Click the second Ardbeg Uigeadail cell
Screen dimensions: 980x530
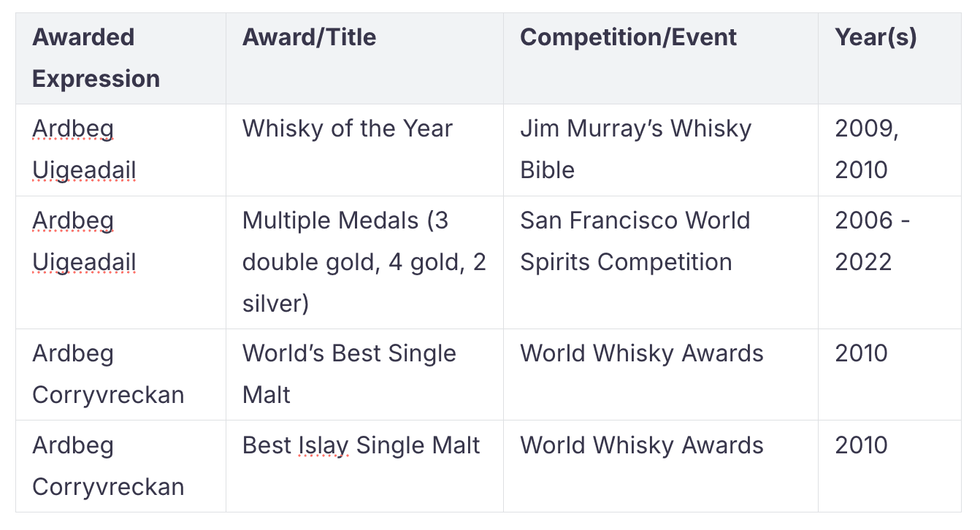tap(120, 262)
